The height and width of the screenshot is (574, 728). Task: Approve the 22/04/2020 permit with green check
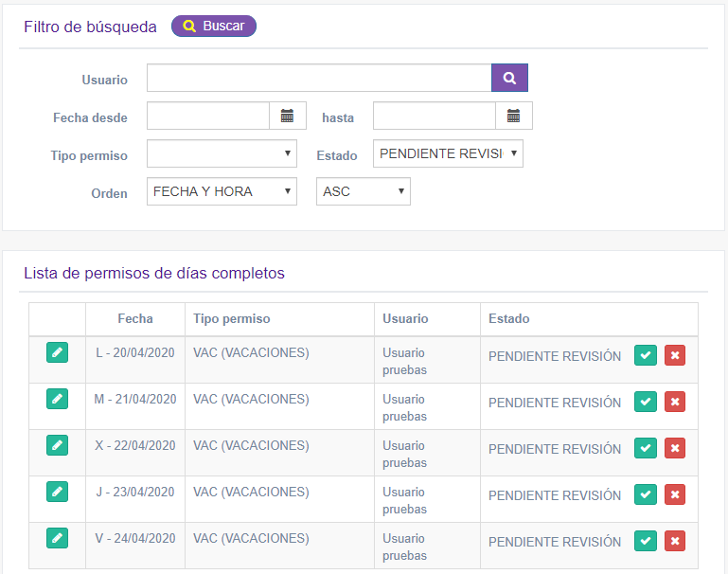point(646,449)
